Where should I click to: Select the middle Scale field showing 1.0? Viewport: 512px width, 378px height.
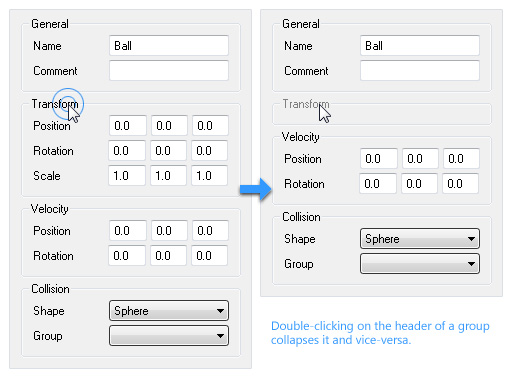[x=168, y=176]
